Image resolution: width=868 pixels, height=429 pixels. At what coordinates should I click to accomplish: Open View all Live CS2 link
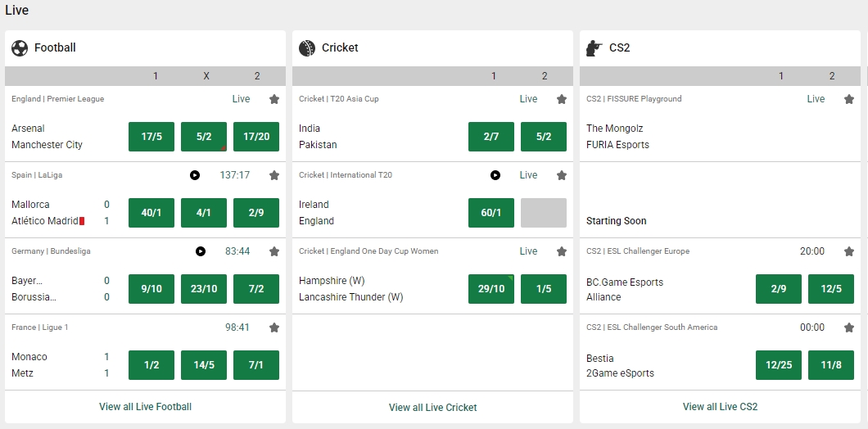coord(721,406)
